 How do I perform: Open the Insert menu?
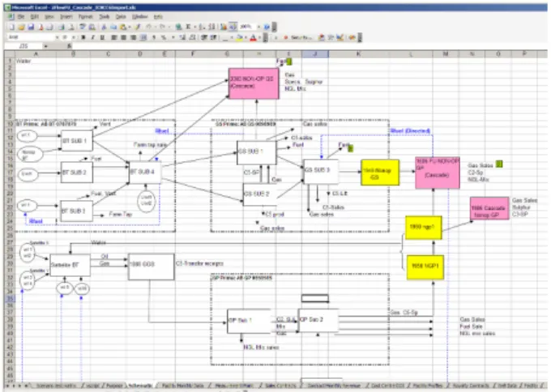(66, 16)
